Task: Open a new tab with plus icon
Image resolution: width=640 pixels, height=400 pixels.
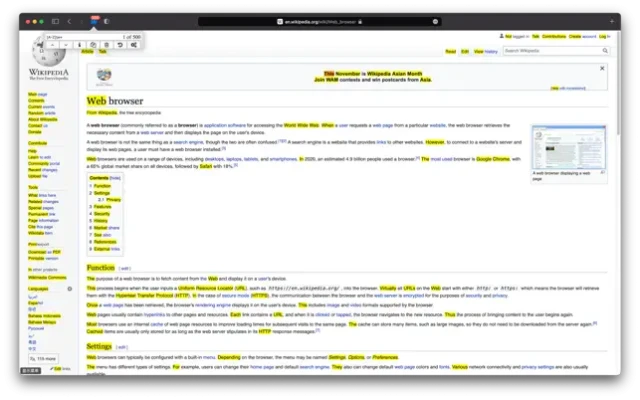Action: [611, 21]
